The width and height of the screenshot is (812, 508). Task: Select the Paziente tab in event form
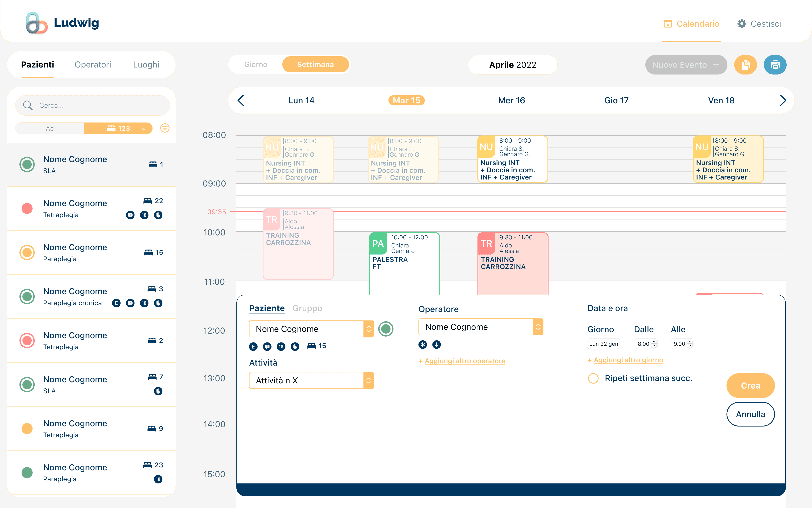pyautogui.click(x=267, y=308)
